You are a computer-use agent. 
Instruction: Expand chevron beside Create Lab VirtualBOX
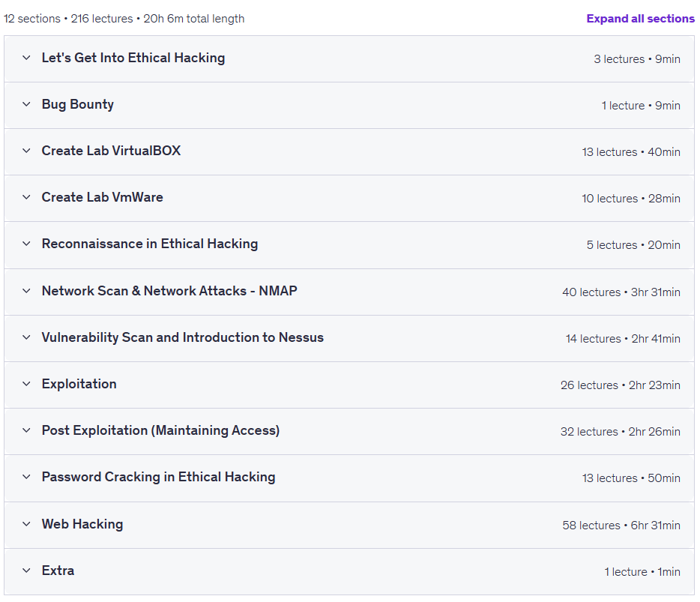tap(27, 151)
